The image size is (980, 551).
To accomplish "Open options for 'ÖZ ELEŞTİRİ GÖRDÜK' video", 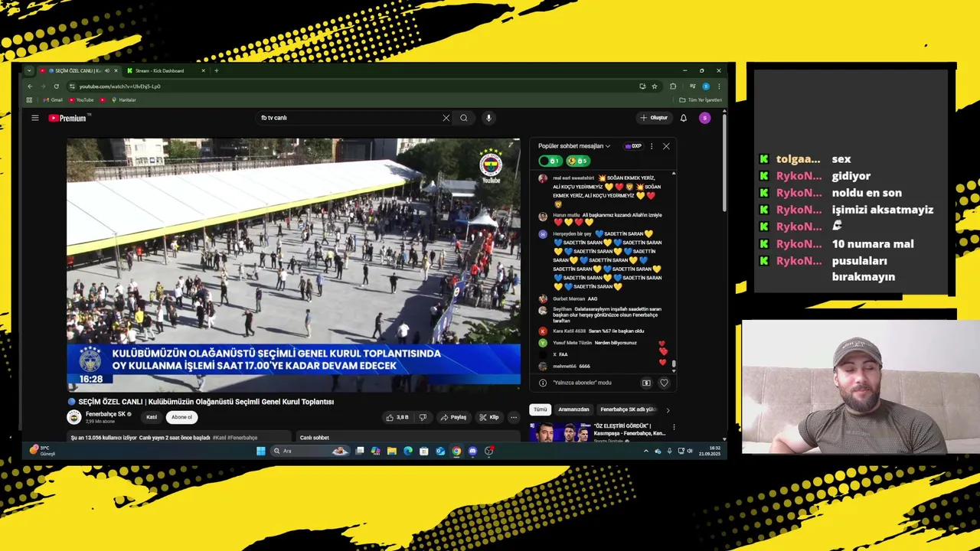I will coord(674,427).
